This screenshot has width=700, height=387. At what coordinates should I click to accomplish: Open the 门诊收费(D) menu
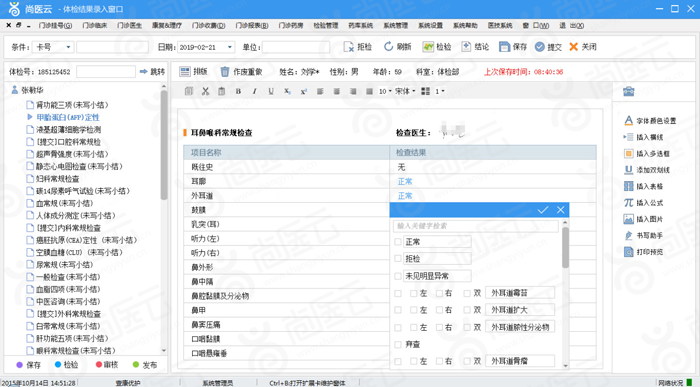[208, 25]
